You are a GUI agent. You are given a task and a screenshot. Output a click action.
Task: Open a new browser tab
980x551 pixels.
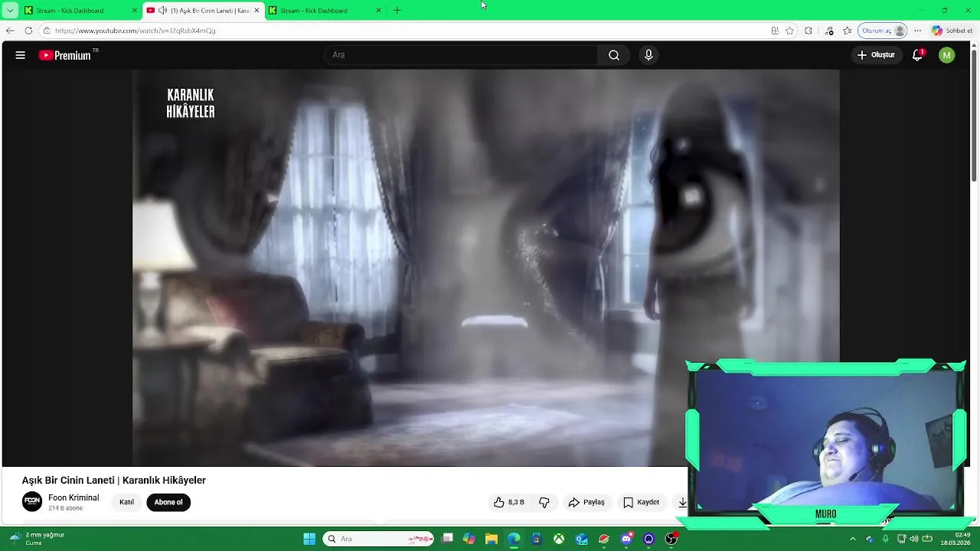(x=397, y=11)
